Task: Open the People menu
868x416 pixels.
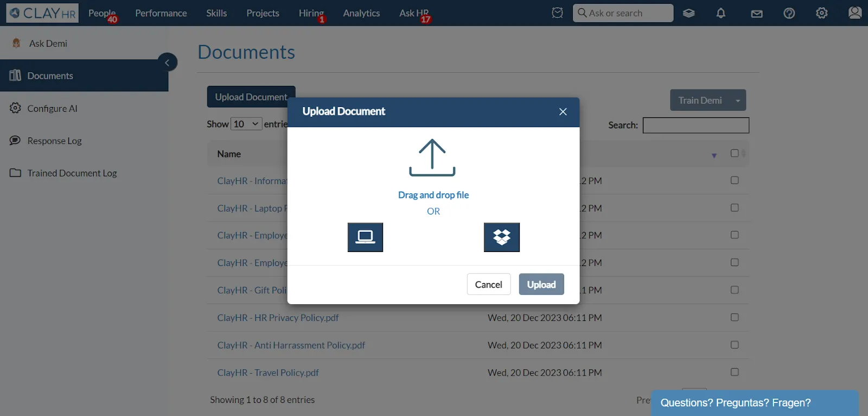Action: pos(102,13)
